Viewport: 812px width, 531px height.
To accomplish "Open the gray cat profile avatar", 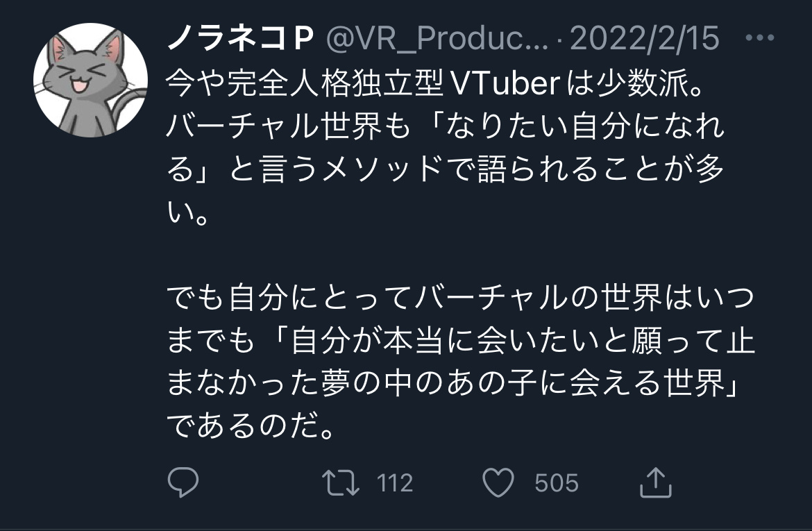I will tap(91, 80).
